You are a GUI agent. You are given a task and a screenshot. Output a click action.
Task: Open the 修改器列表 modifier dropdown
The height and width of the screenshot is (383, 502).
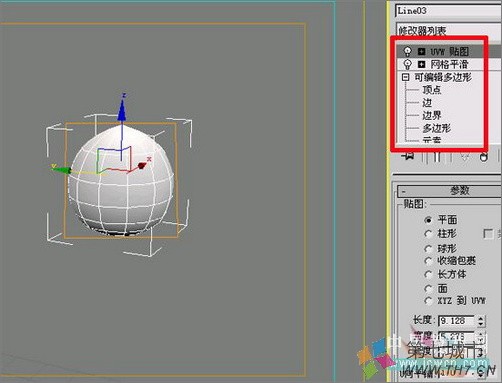point(448,31)
